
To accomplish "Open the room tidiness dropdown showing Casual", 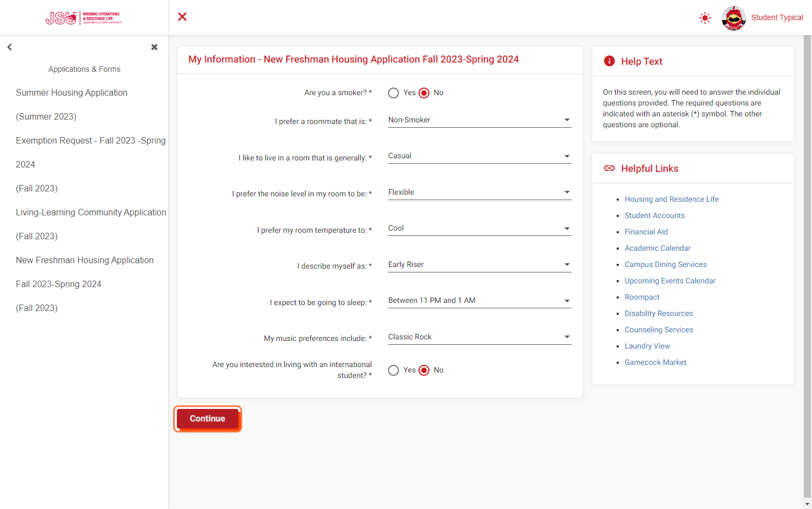I will click(x=479, y=156).
